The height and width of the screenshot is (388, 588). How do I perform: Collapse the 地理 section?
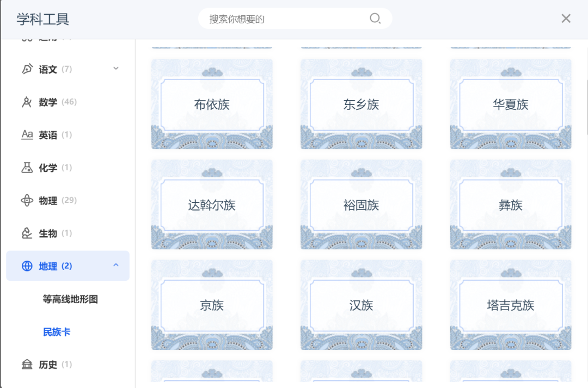115,266
